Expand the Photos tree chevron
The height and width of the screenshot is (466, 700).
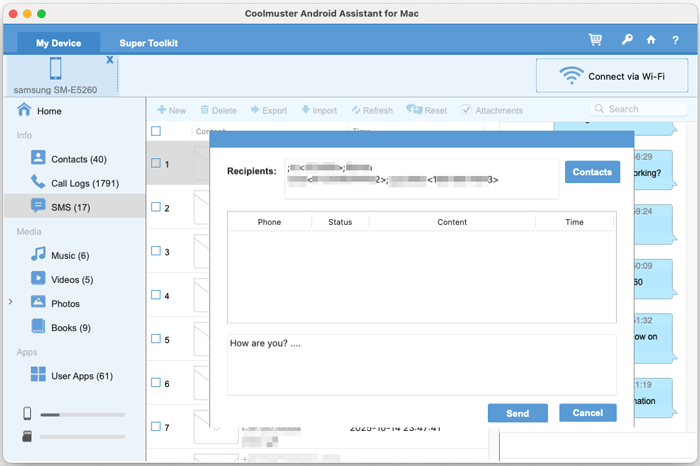[x=11, y=302]
